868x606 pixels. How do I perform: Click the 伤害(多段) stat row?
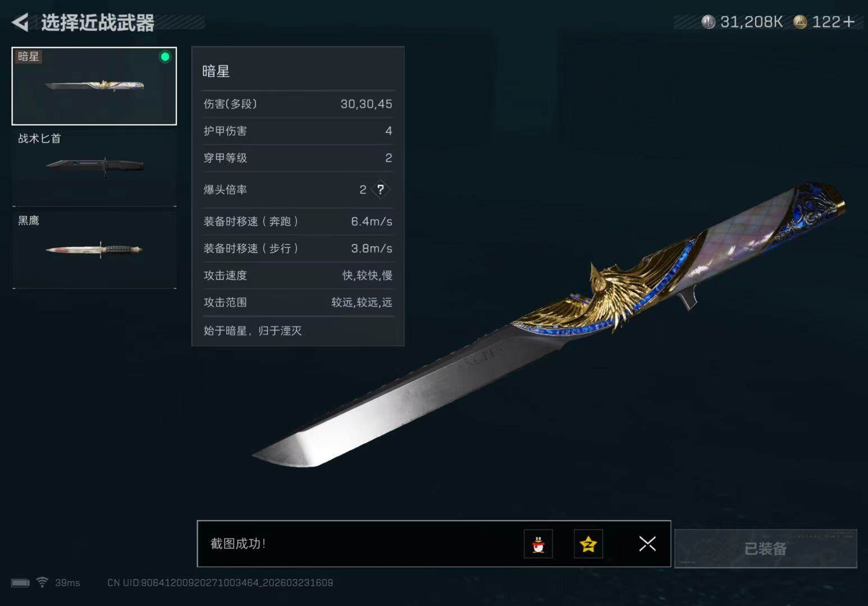tap(298, 104)
